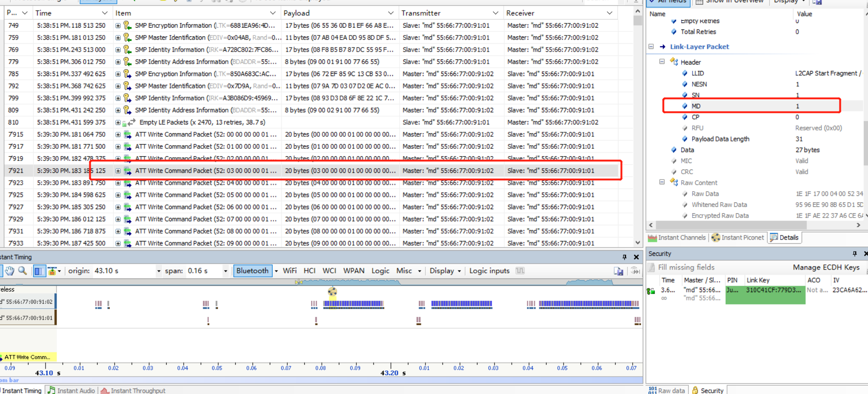868x394 pixels.
Task: Collapse the Link-Layer Packet section
Action: coord(651,47)
